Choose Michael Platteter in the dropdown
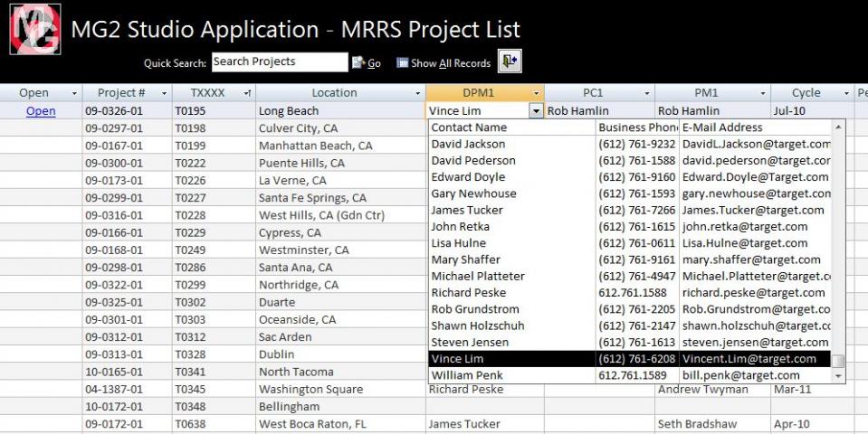This screenshot has height=434, width=868. click(630, 276)
